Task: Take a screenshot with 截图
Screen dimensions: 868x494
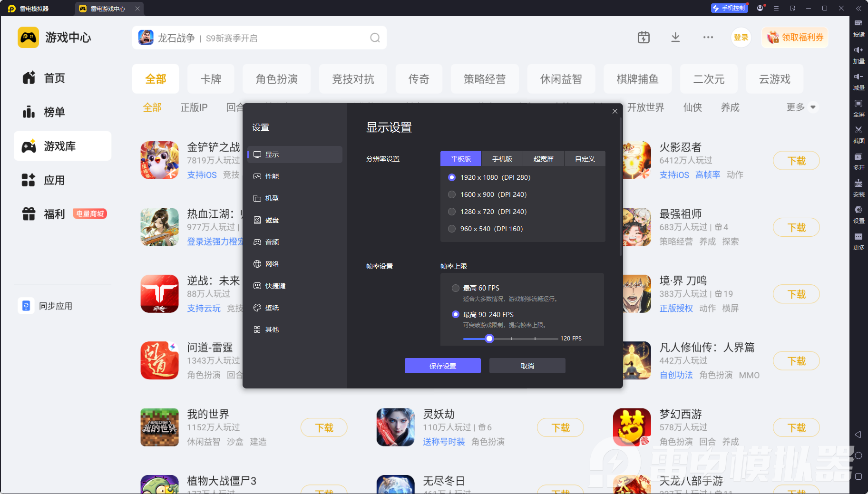Action: [x=858, y=135]
